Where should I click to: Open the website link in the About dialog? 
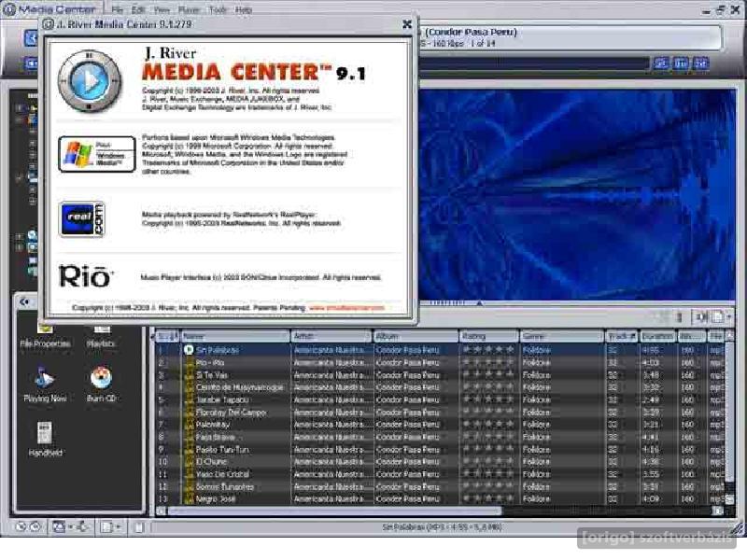[346, 308]
